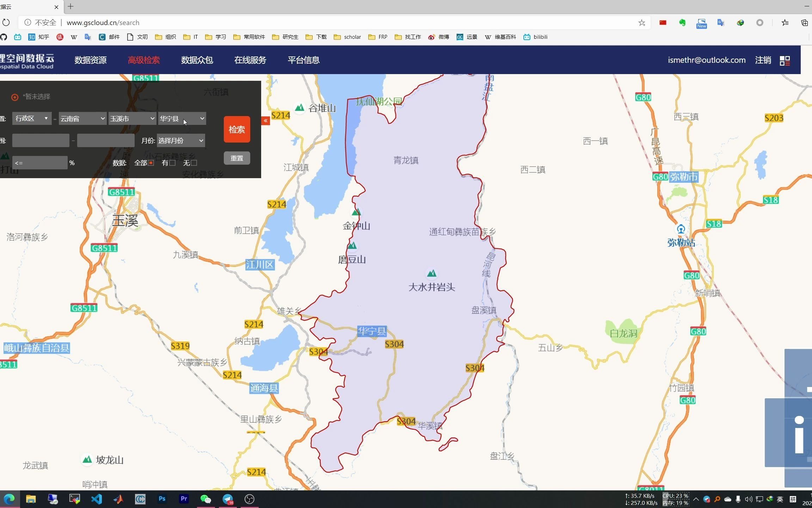
Task: Open the 维基百科 bookmark
Action: pyautogui.click(x=500, y=37)
